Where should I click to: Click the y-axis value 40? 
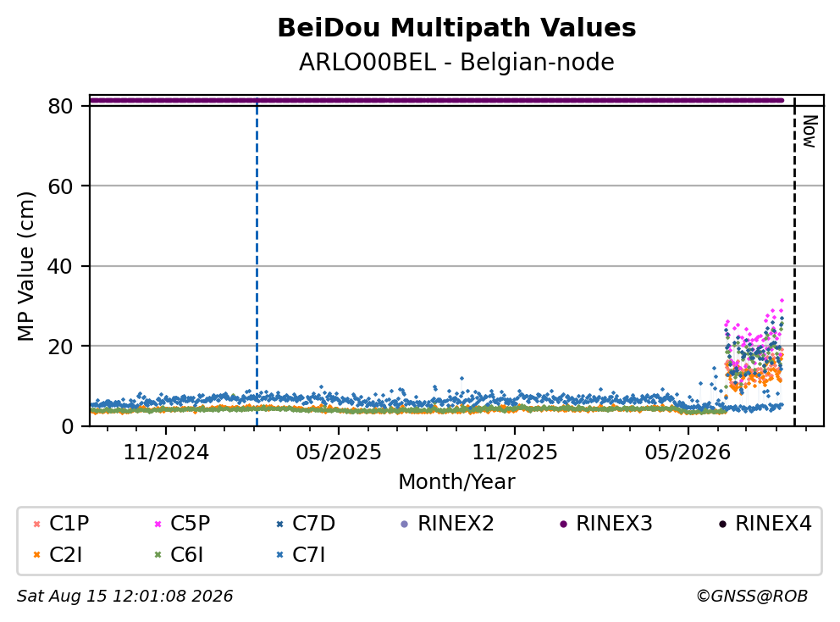tap(60, 266)
